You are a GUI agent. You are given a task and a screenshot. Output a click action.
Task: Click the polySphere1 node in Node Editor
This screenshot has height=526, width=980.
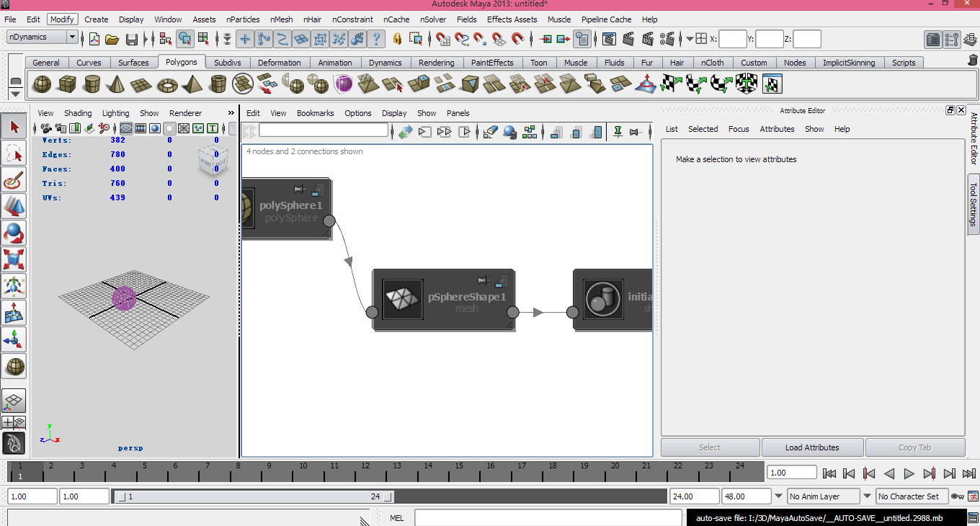[286, 209]
